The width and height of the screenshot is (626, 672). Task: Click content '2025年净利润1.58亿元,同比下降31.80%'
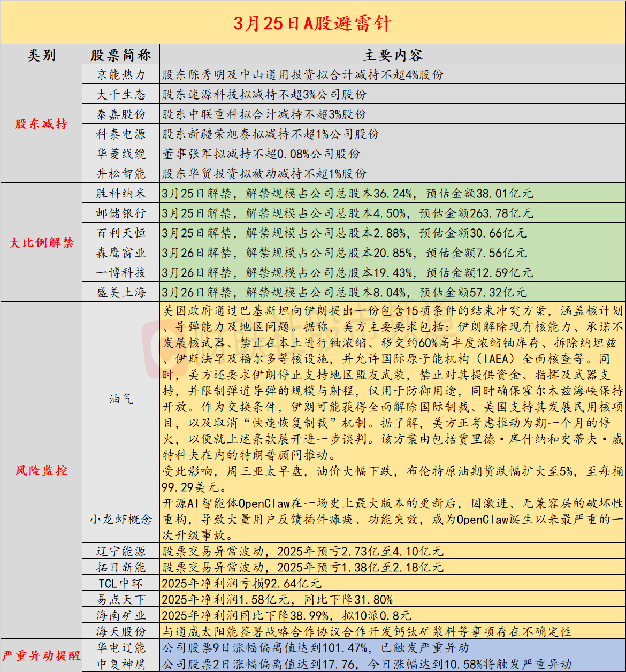point(277,600)
